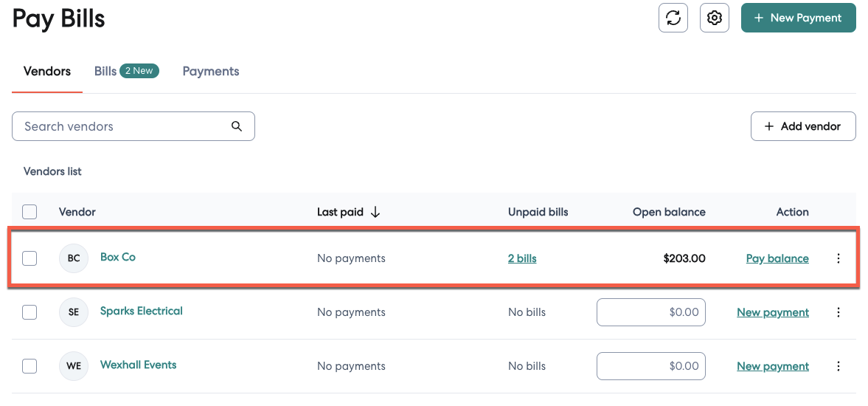
Task: Tick the Wexhall Events checkbox
Action: tap(29, 366)
